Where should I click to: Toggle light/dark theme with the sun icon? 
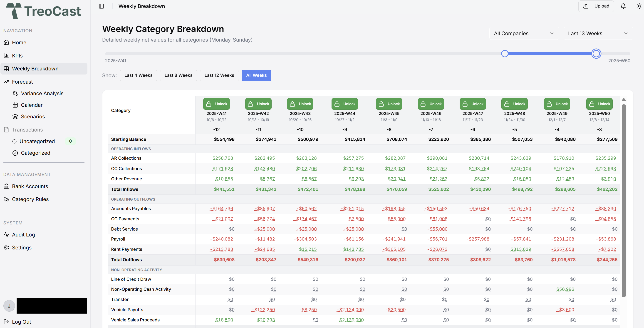[639, 6]
